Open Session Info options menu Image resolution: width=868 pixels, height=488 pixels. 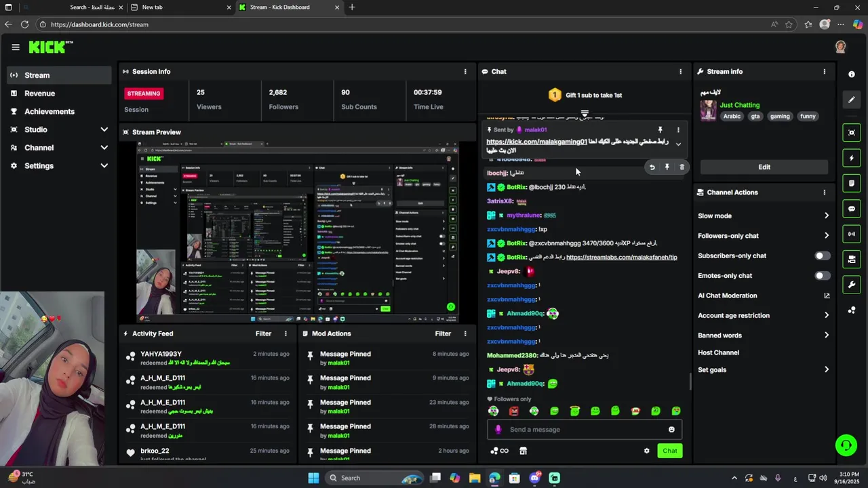coord(465,71)
